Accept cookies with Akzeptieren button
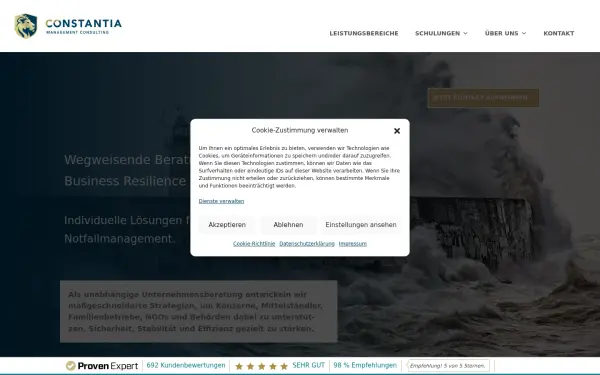This screenshot has width=600, height=375. point(227,225)
